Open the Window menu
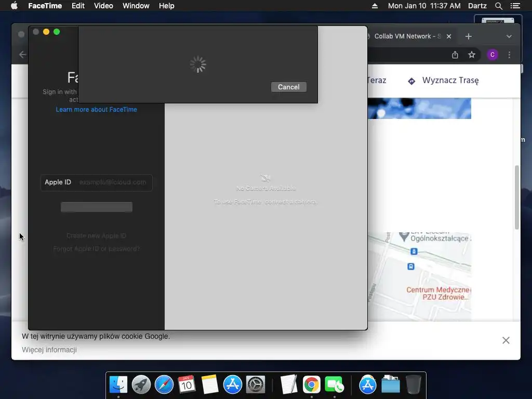Viewport: 532px width, 399px height. tap(136, 6)
